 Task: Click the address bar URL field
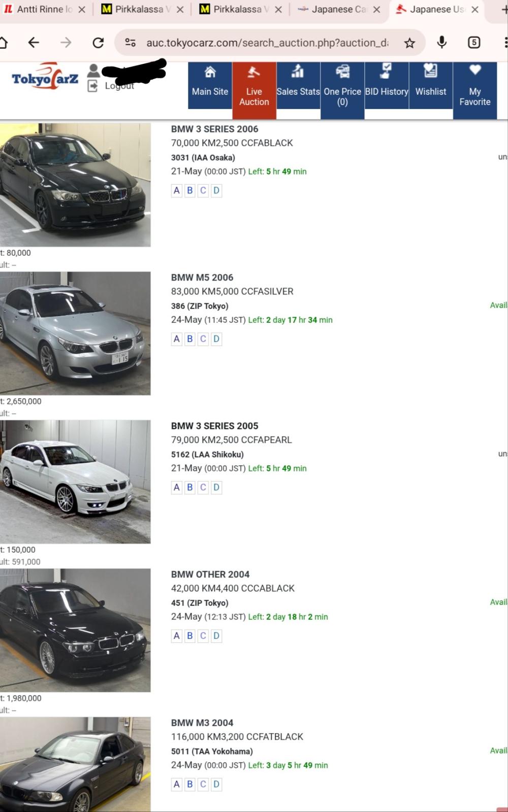tap(267, 43)
